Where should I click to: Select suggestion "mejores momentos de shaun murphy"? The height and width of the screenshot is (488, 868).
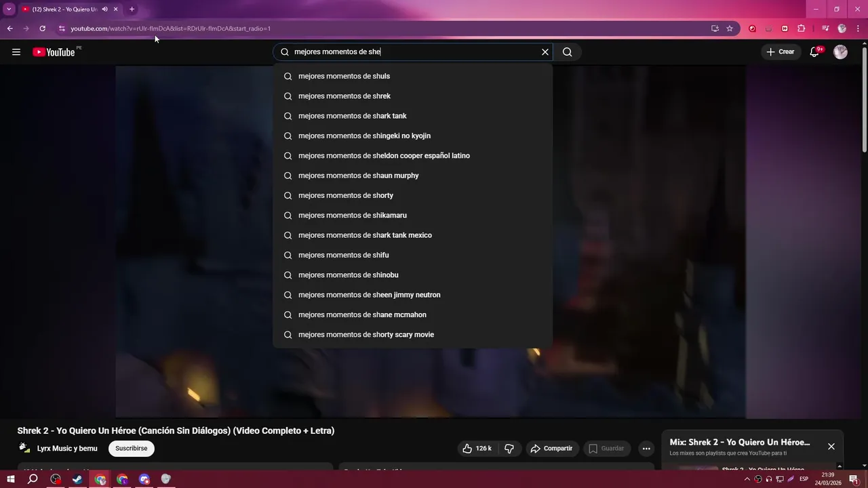coord(412,176)
